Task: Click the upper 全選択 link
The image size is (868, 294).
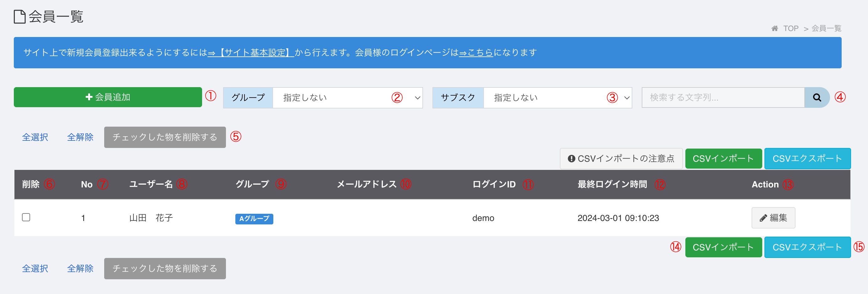Action: (35, 137)
